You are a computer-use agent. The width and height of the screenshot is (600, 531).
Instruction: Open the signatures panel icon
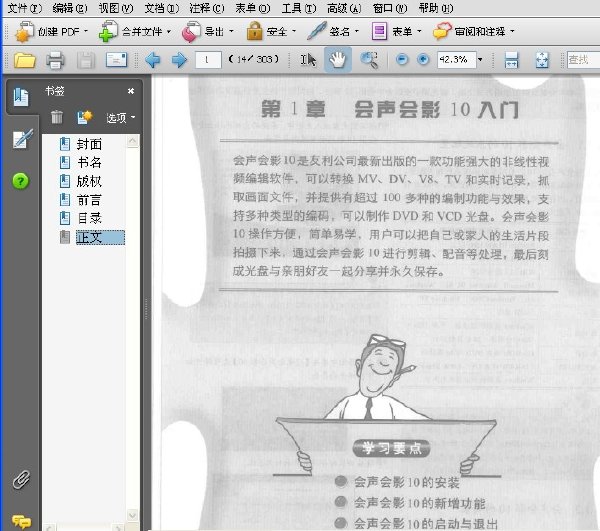click(22, 139)
